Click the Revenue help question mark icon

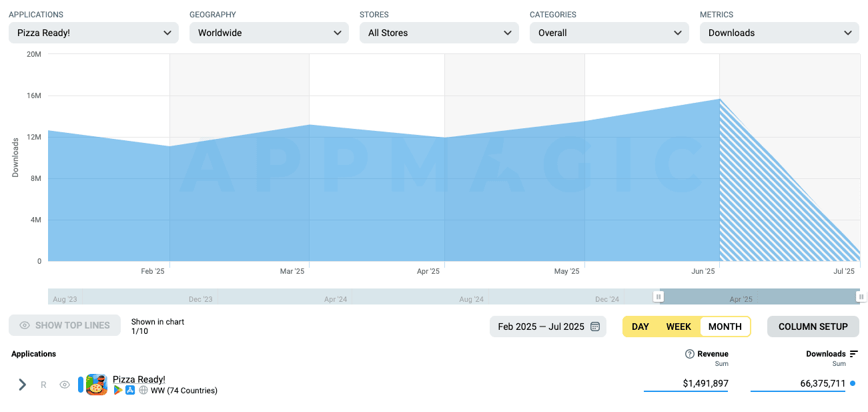[x=690, y=354]
